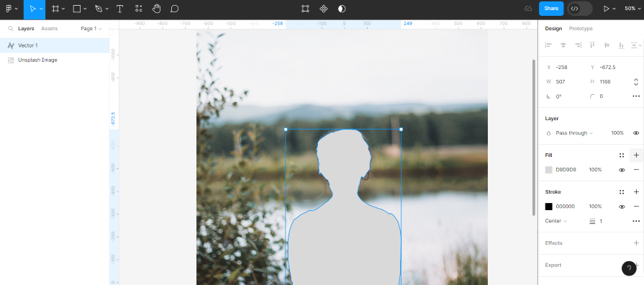Add an effect with the plus button
The width and height of the screenshot is (644, 285).
(636, 243)
